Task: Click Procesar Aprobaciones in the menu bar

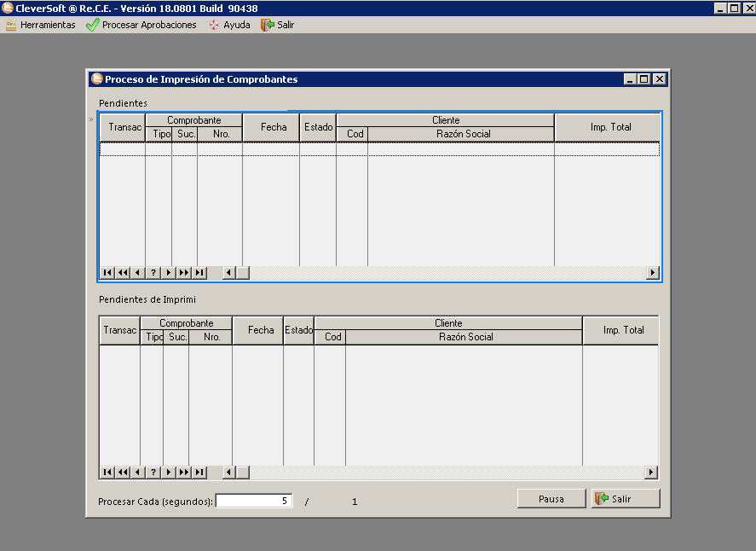Action: click(x=141, y=25)
